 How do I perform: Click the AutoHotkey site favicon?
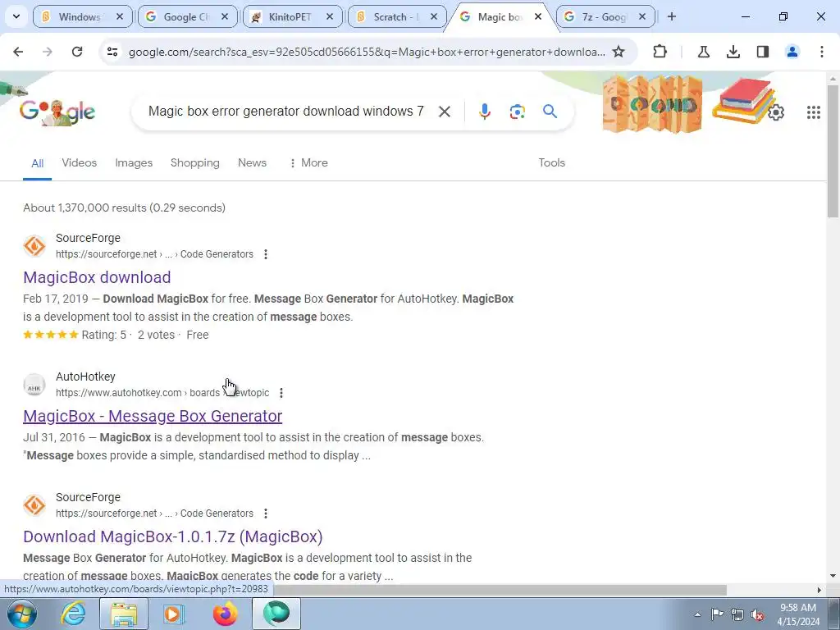(34, 386)
